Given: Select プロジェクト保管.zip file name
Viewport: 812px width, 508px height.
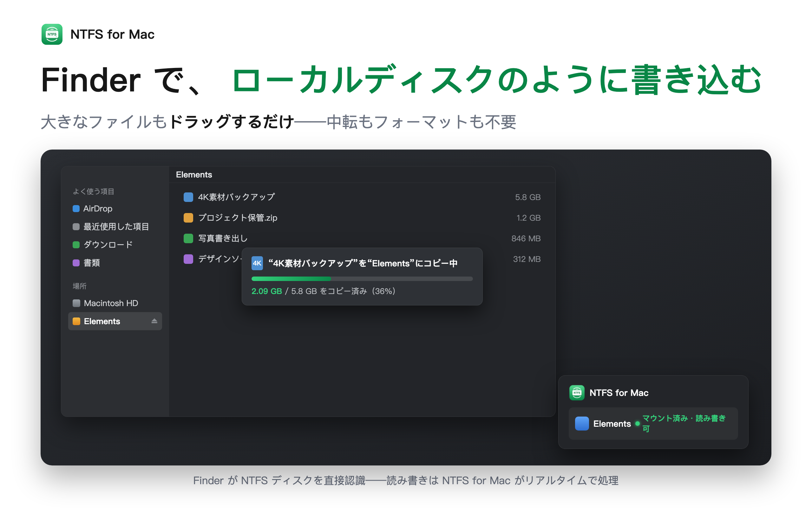Looking at the screenshot, I should pyautogui.click(x=238, y=218).
